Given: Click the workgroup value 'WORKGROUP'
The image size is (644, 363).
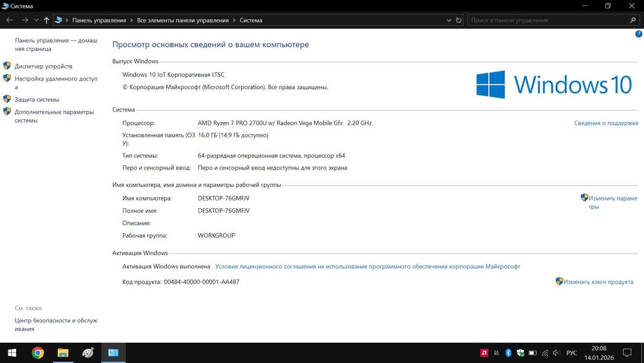Looking at the screenshot, I should 216,235.
